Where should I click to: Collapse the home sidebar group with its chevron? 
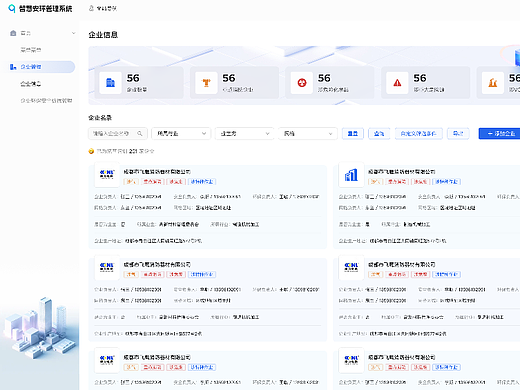pos(73,33)
